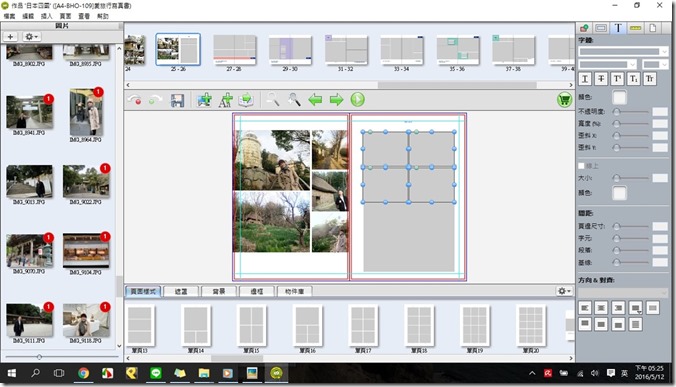
Task: Go to next spread with right arrow
Action: tap(336, 100)
